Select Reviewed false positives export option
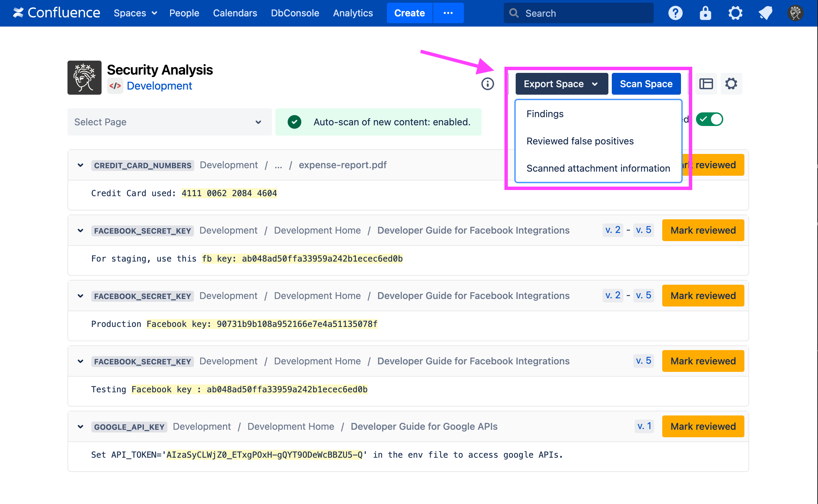The height and width of the screenshot is (504, 818). point(580,141)
